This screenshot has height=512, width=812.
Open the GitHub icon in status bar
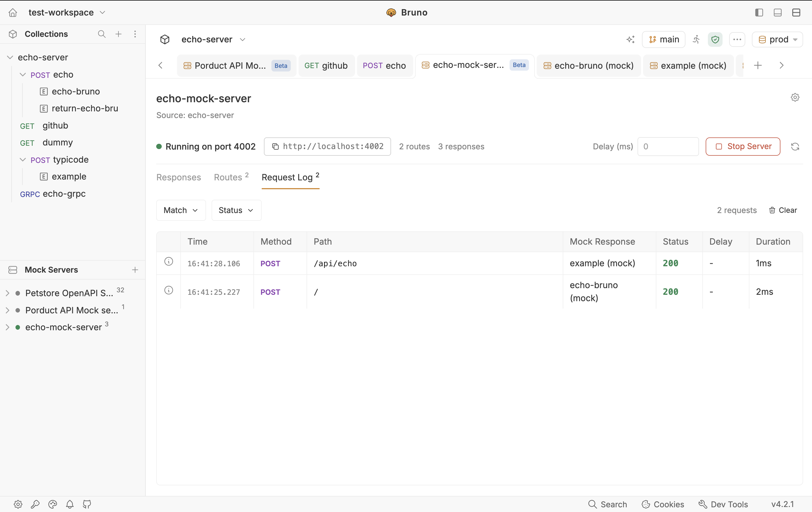click(87, 504)
